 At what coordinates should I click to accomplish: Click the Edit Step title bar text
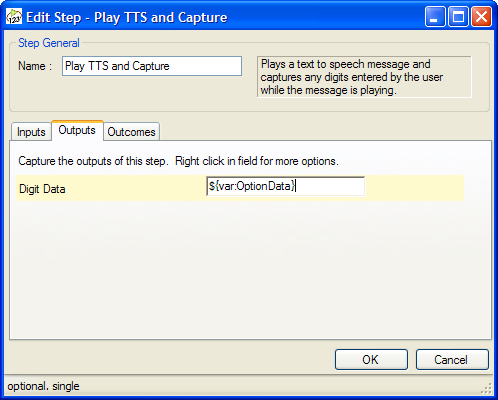127,17
